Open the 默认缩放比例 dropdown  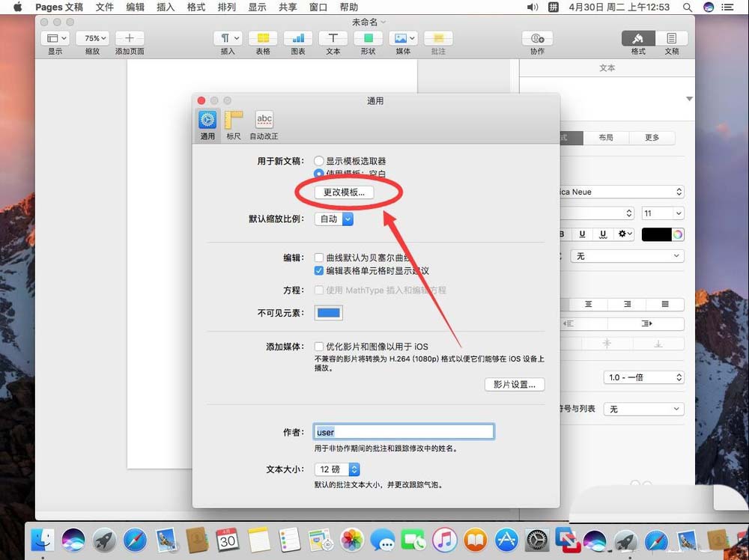click(334, 219)
